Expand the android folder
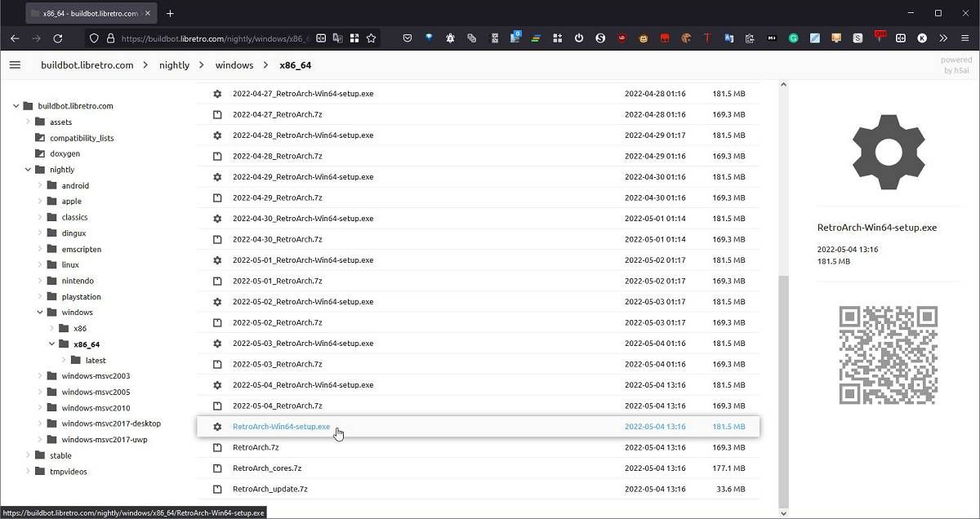The height and width of the screenshot is (519, 980). tap(41, 185)
